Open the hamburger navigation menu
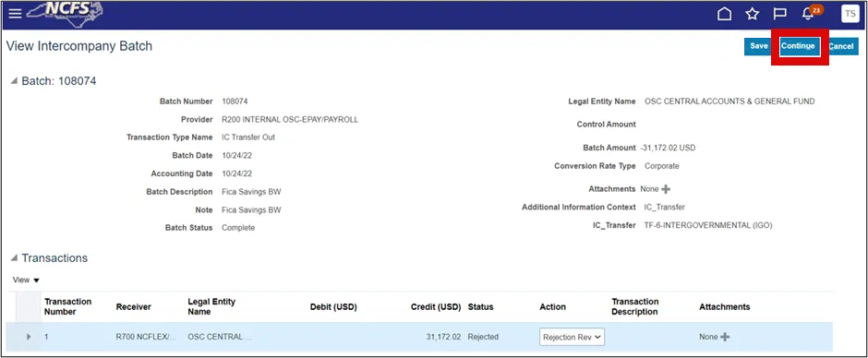The height and width of the screenshot is (358, 868). (x=15, y=14)
